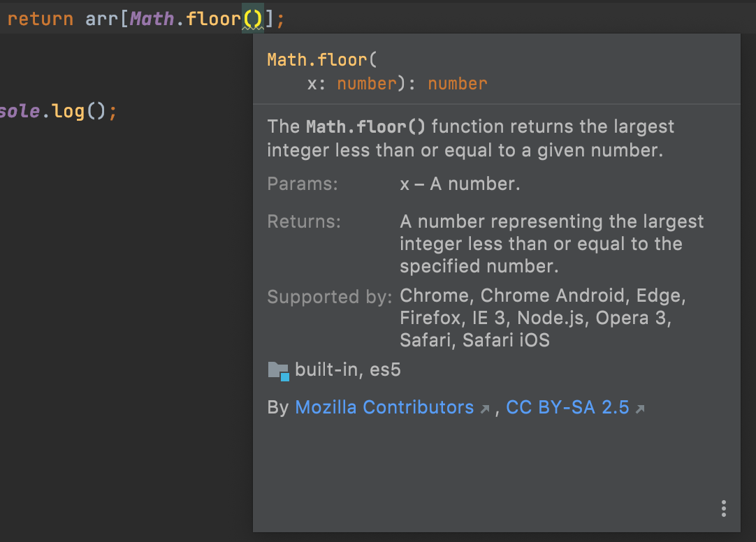Click the Supported by label in popup

click(x=330, y=297)
